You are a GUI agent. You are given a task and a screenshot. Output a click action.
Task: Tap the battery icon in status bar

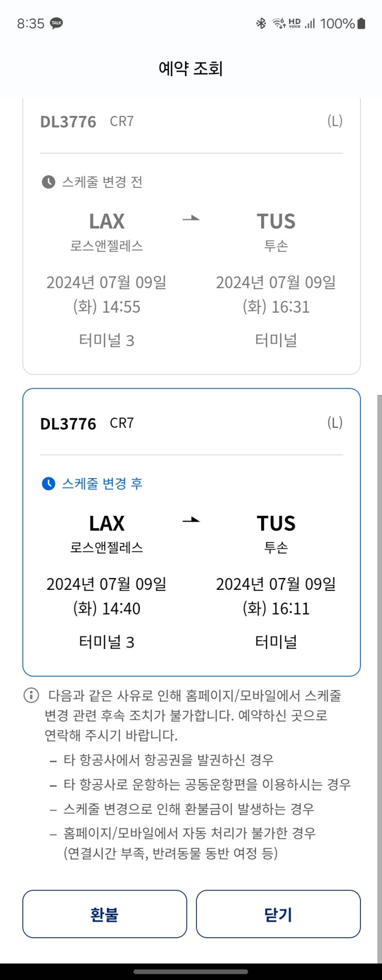click(361, 23)
